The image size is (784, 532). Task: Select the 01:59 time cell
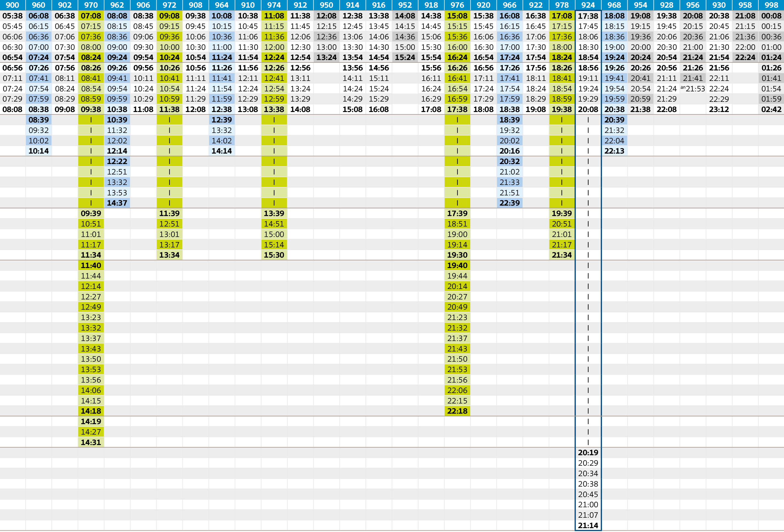tap(772, 99)
